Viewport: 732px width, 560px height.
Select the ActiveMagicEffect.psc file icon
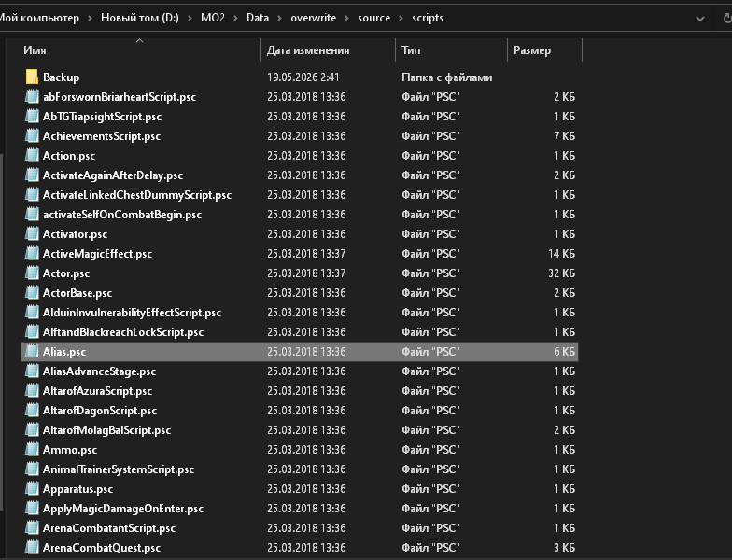(x=32, y=254)
